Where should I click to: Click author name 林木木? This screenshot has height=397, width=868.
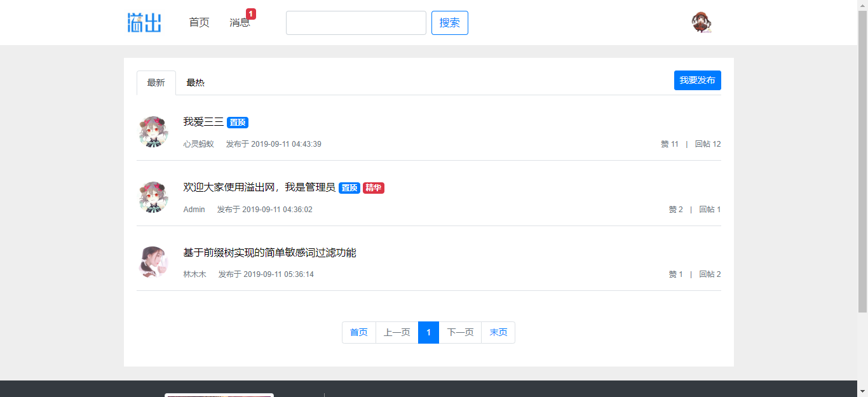click(195, 274)
